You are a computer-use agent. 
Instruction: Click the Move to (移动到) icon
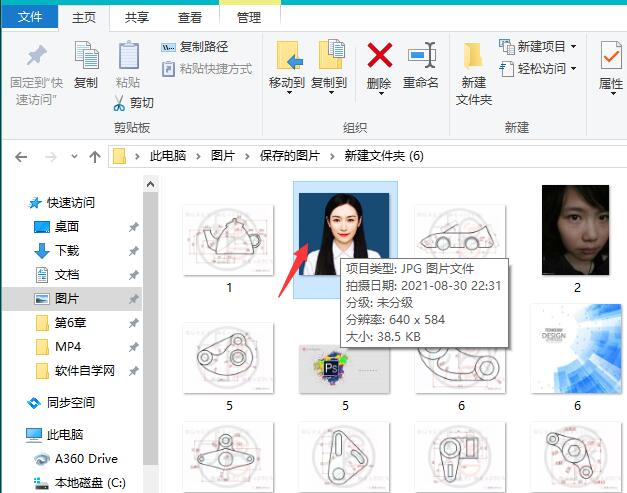click(x=289, y=55)
